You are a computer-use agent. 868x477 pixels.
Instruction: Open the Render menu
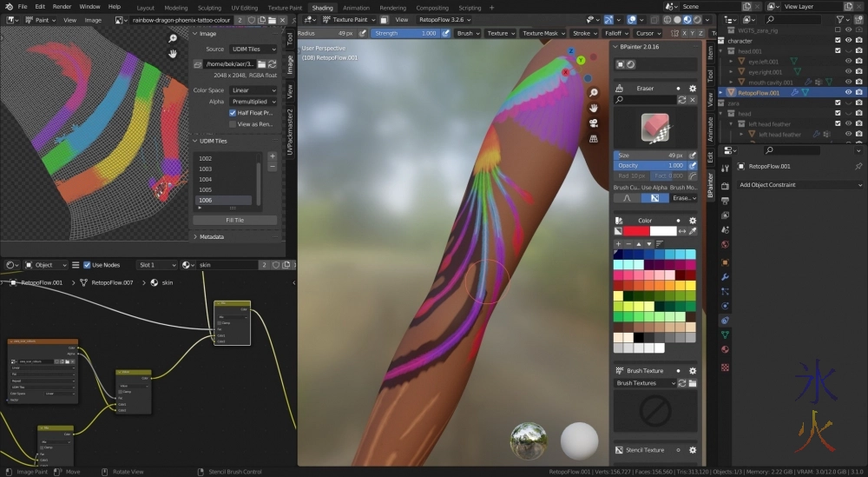click(62, 7)
